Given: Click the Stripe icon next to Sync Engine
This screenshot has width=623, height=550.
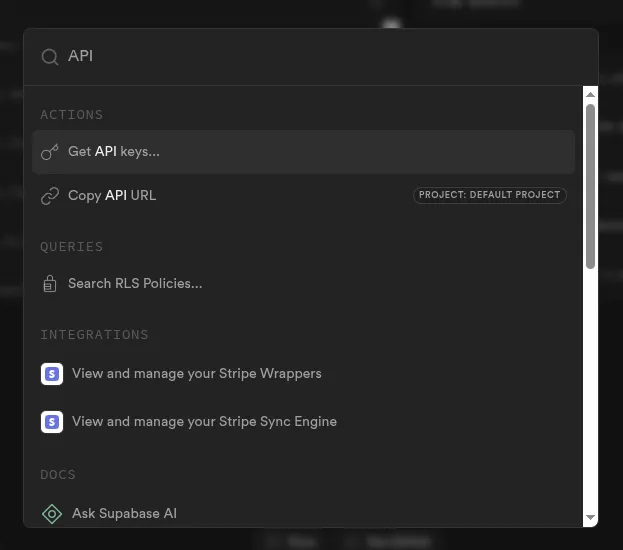Looking at the screenshot, I should 52,422.
